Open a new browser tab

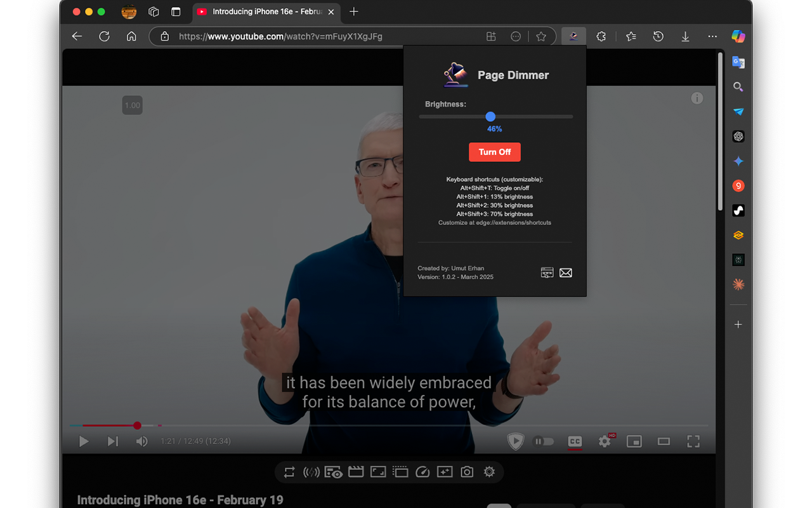pyautogui.click(x=354, y=11)
